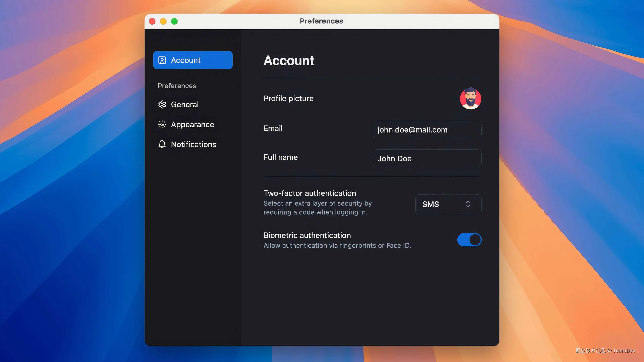Click the Preferences window title bar

click(321, 21)
